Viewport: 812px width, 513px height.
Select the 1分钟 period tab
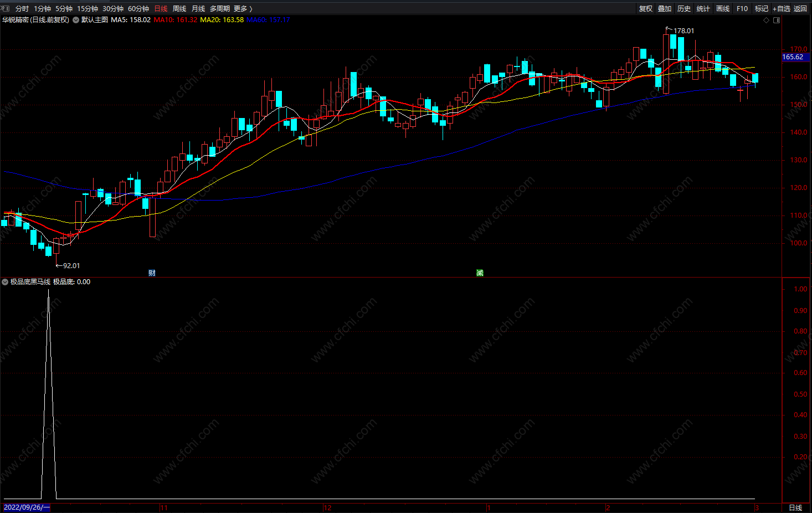42,8
